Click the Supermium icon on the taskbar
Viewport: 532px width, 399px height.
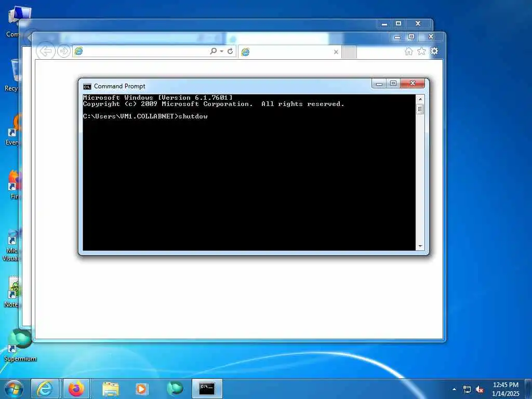[x=175, y=389]
